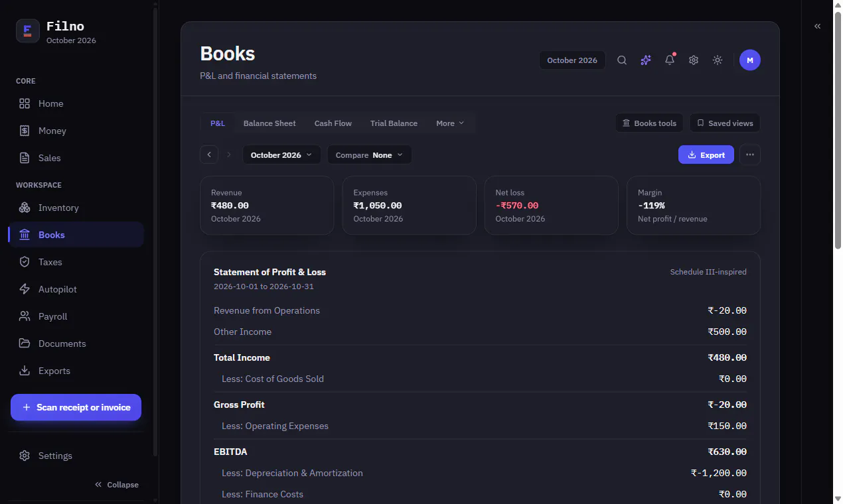The height and width of the screenshot is (504, 843).
Task: Switch to the P&L tab
Action: pos(218,123)
